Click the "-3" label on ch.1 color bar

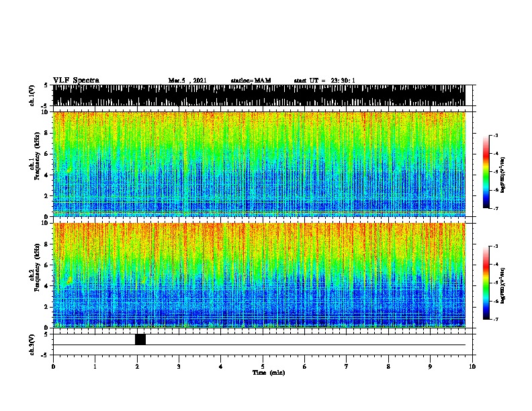(x=495, y=136)
